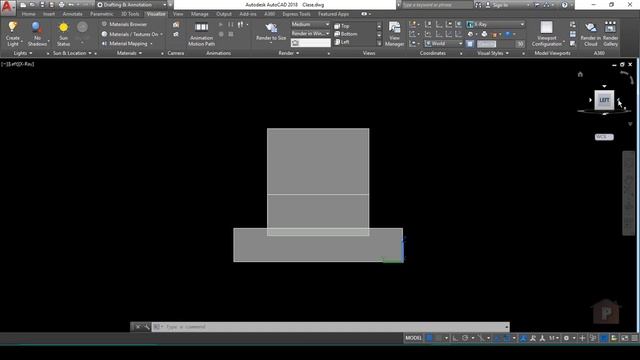Click the Create Light tool
640x360 pixels.
13,33
